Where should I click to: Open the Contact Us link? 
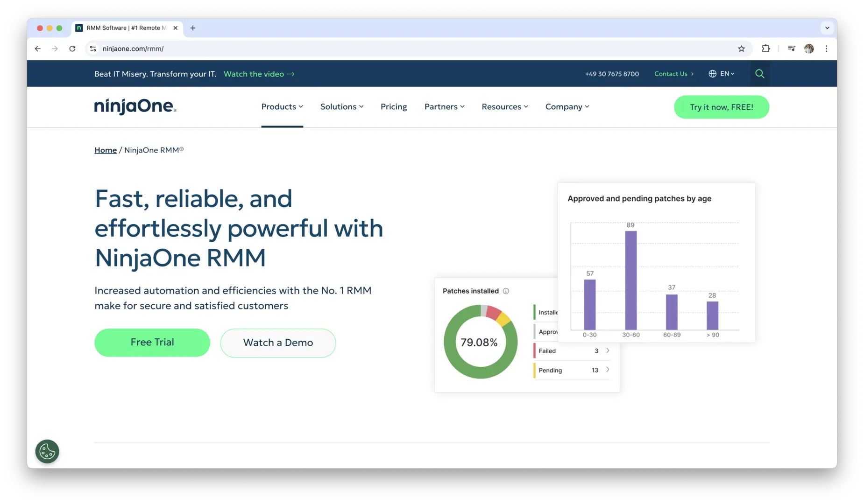[674, 74]
